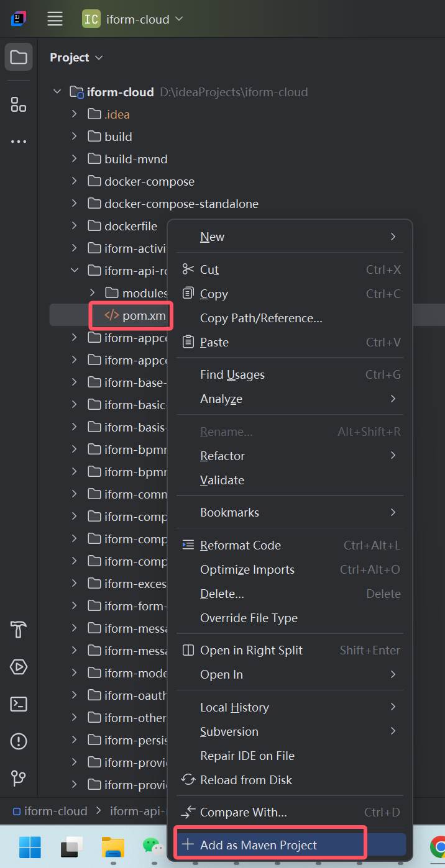Choose Reformat Code from context menu

(240, 545)
